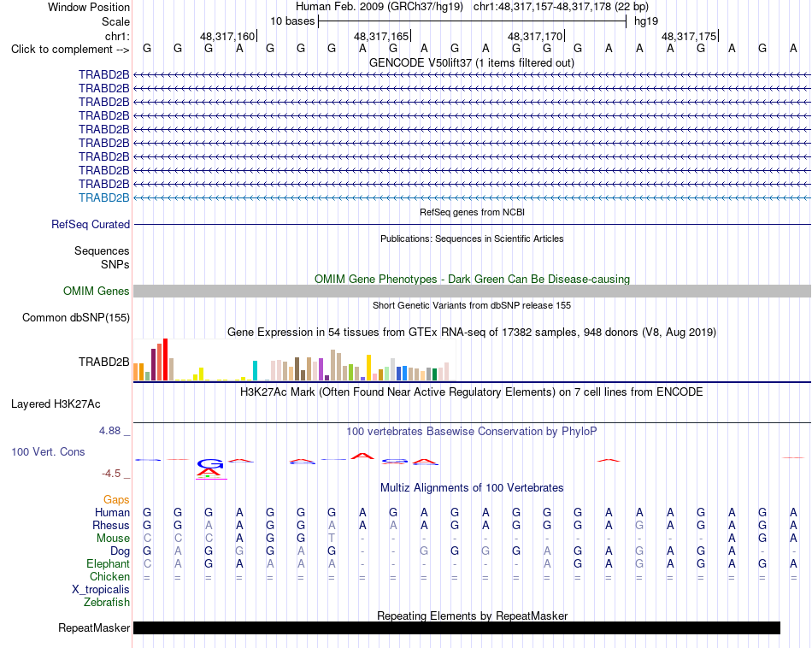The image size is (812, 648).
Task: Click the Mouse species label
Action: [x=113, y=539]
